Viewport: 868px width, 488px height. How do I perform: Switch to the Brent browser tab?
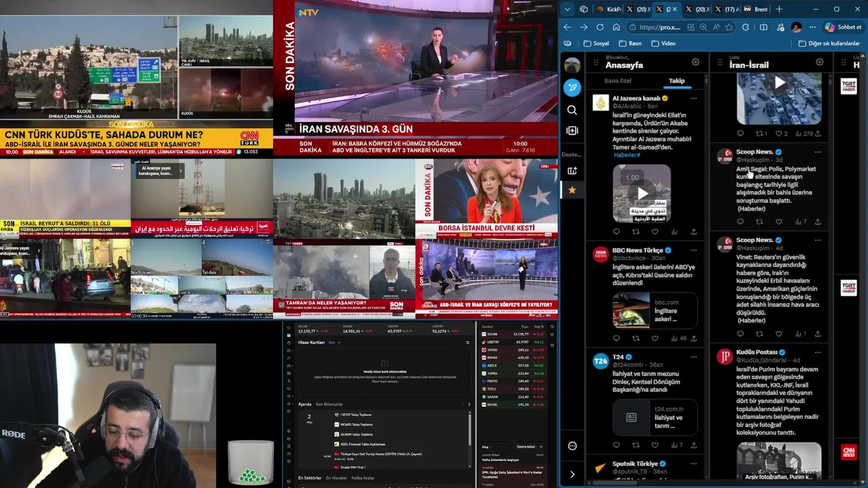756,9
